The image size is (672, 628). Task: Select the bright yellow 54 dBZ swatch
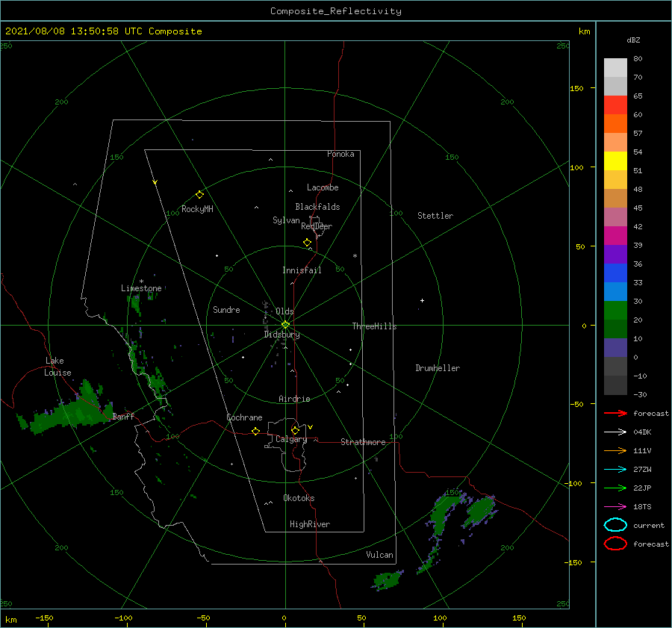coord(615,161)
